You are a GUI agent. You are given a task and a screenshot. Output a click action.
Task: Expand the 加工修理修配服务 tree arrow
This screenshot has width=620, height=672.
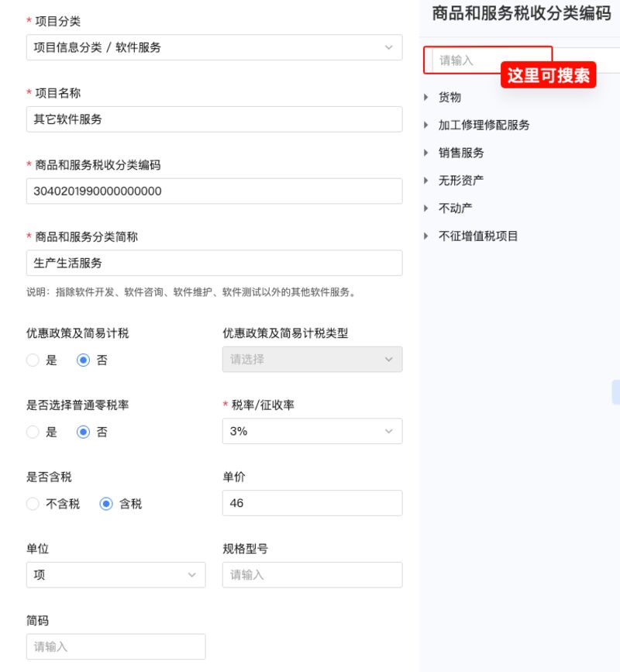pyautogui.click(x=426, y=125)
